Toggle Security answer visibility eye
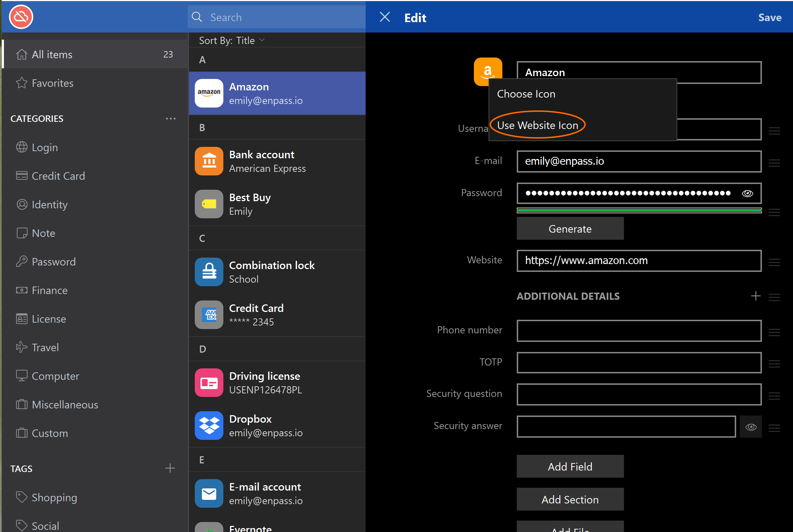Image resolution: width=793 pixels, height=532 pixels. click(751, 427)
